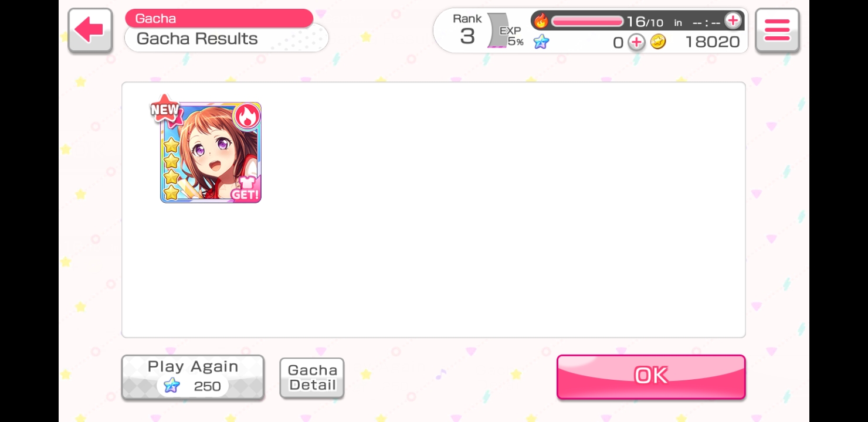
Task: Tap the blue star gem icon
Action: [541, 42]
